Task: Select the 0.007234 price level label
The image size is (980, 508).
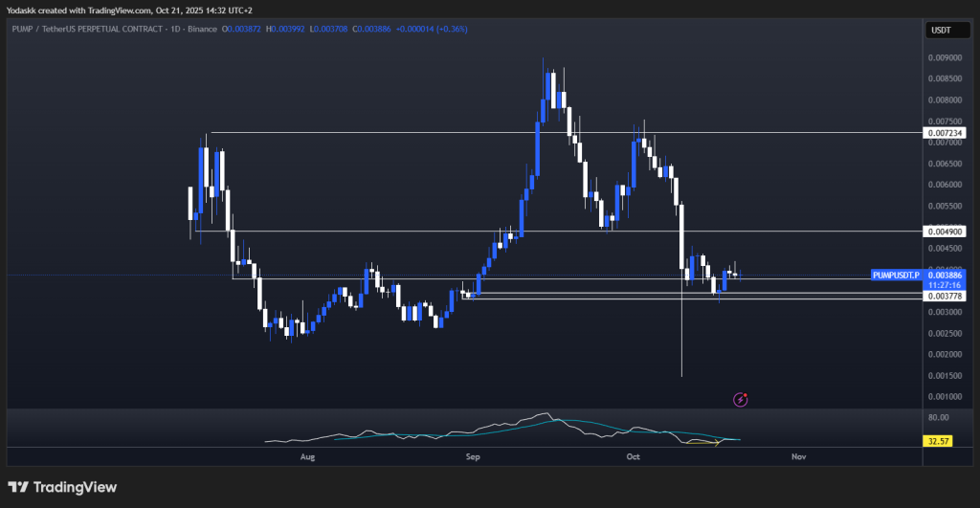Action: coord(945,133)
